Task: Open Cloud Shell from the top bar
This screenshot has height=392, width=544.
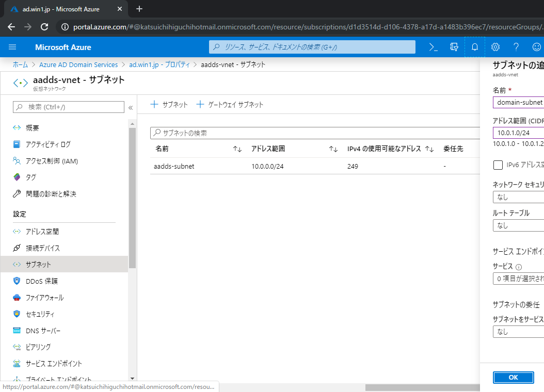Action: tap(434, 47)
